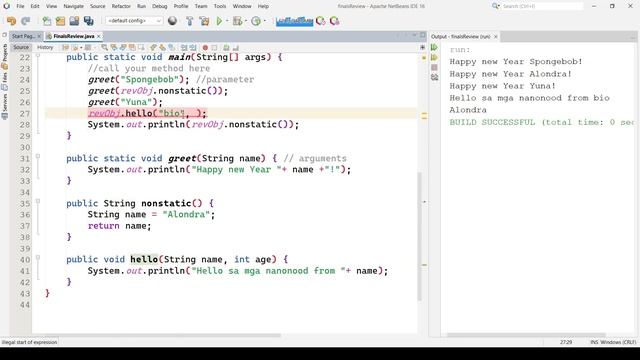Screen dimensions: 640x360
Task: Click the 'Illegal start of expression' status message
Action: [x=29, y=342]
